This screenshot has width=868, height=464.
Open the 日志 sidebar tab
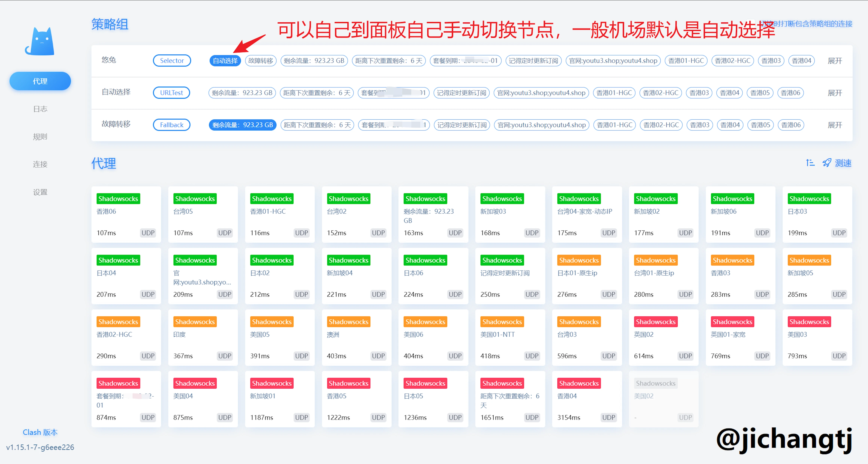click(x=40, y=109)
